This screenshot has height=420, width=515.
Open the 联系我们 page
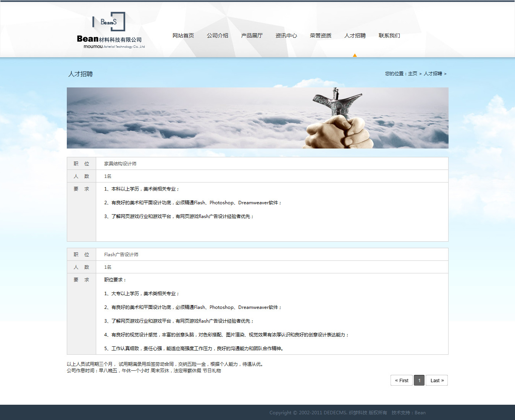pyautogui.click(x=389, y=36)
